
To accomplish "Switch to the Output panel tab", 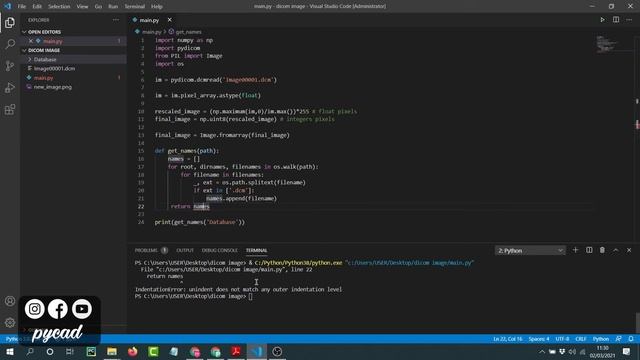I will 185,250.
